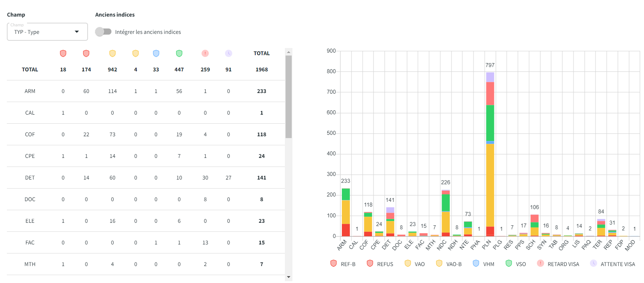Screen dimensions: 644x283
Task: Click the yellow shield icon above column 942
Action: (113, 53)
